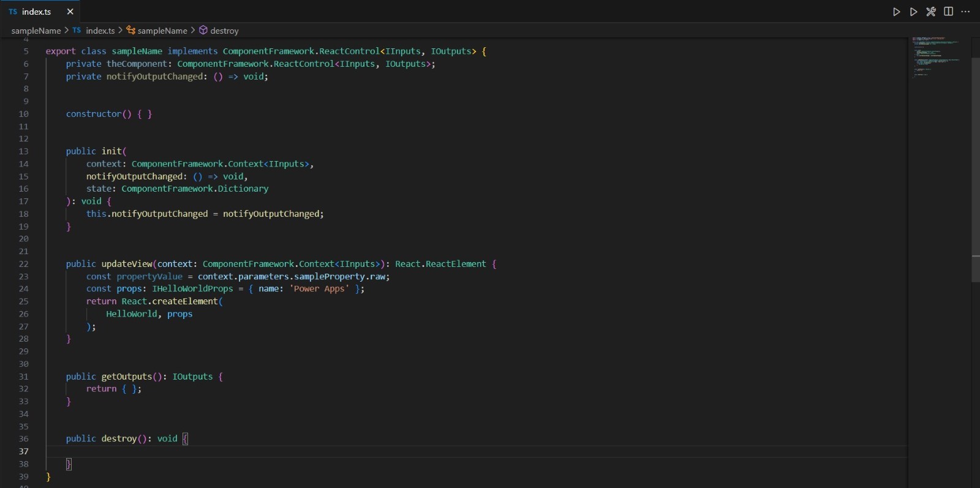Open the sampleName folder breadcrumb
Screen dimensions: 980x488
36,31
